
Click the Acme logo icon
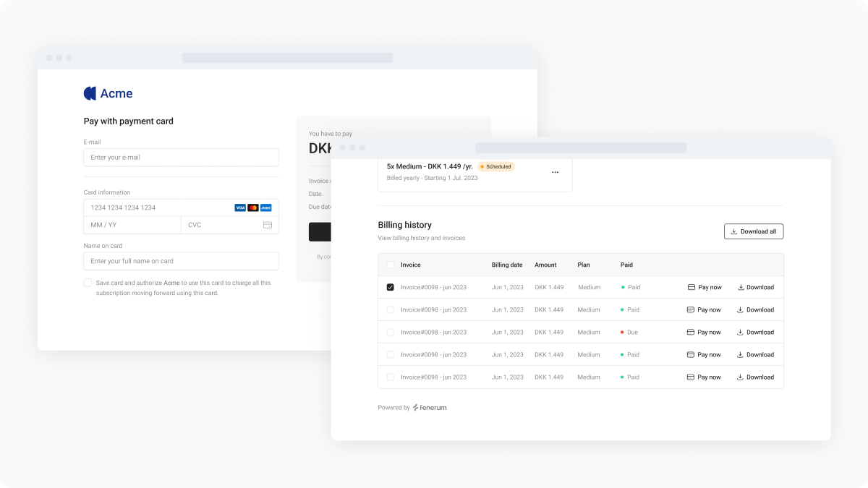(90, 93)
